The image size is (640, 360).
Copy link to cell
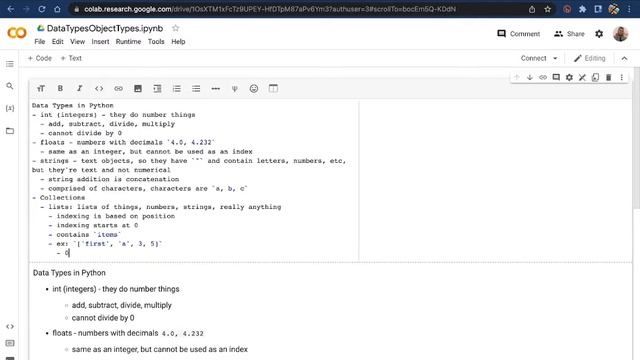tap(543, 77)
